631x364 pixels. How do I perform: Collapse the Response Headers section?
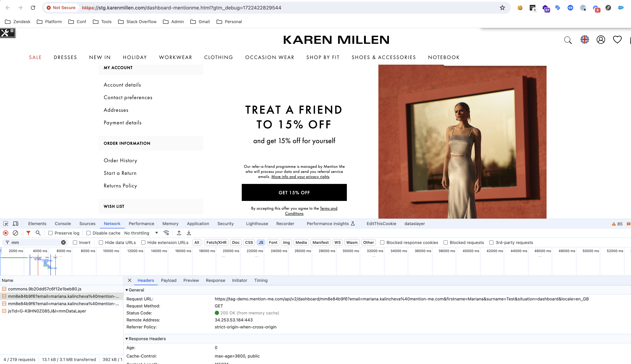[x=126, y=339]
